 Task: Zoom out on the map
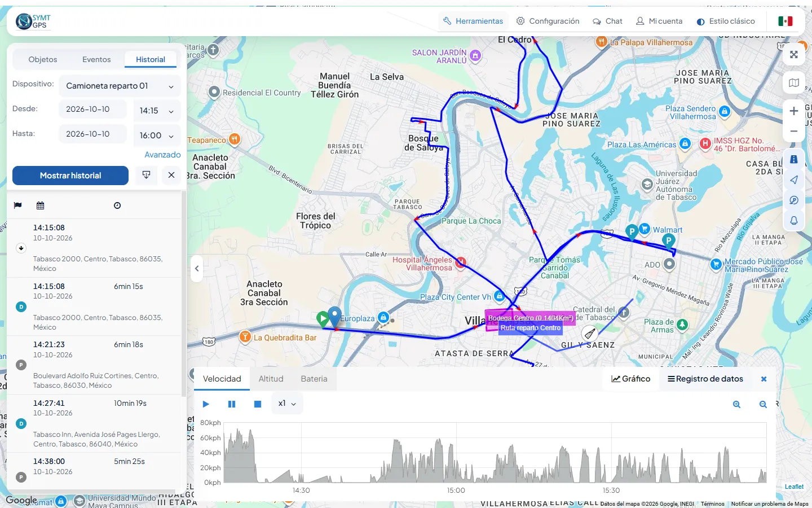click(x=793, y=132)
